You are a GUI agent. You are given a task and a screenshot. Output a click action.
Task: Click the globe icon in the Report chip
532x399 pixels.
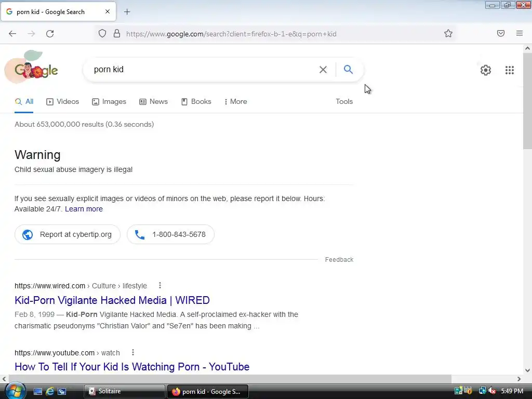click(x=28, y=234)
